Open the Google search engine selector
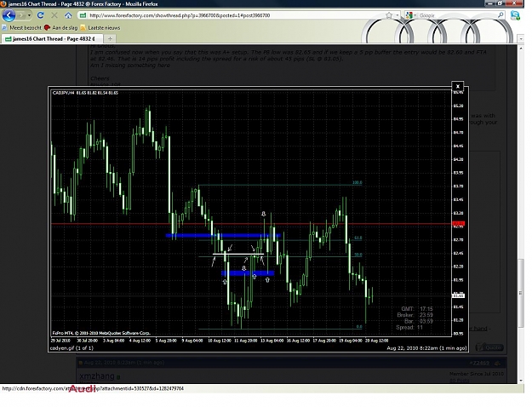This screenshot has width=532, height=407. pos(410,15)
